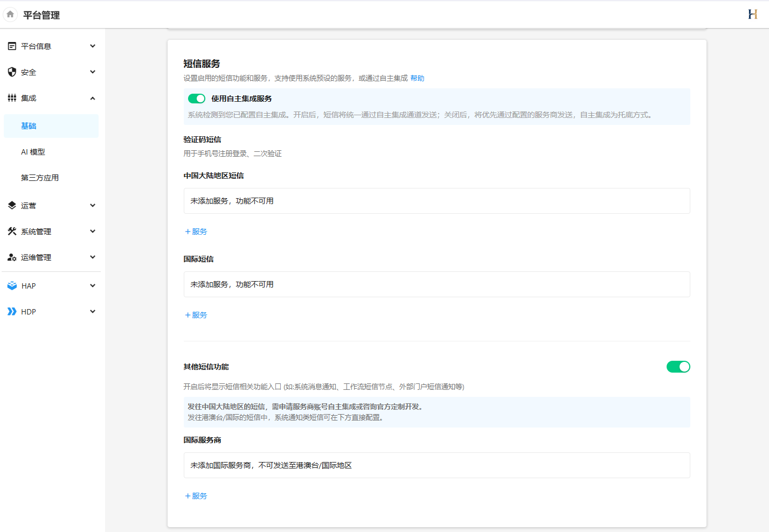Click the 其他短信功能 label
Screen dimensions: 769x532
pos(206,367)
